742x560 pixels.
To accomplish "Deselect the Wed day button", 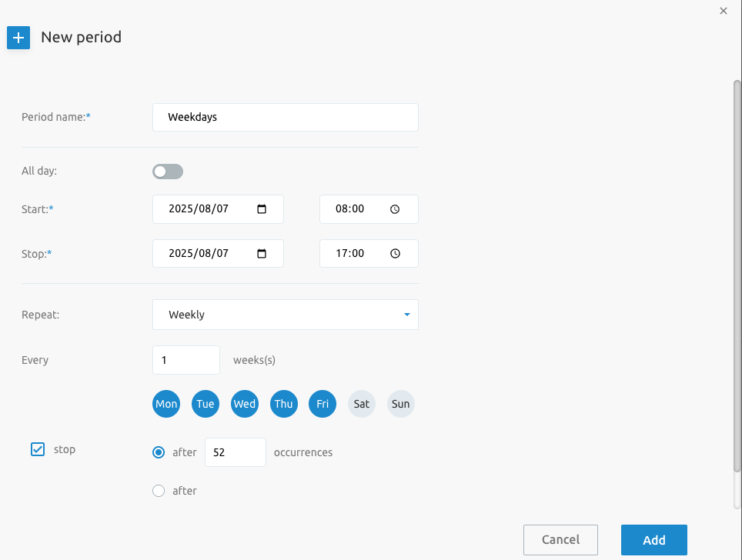I will pos(245,404).
